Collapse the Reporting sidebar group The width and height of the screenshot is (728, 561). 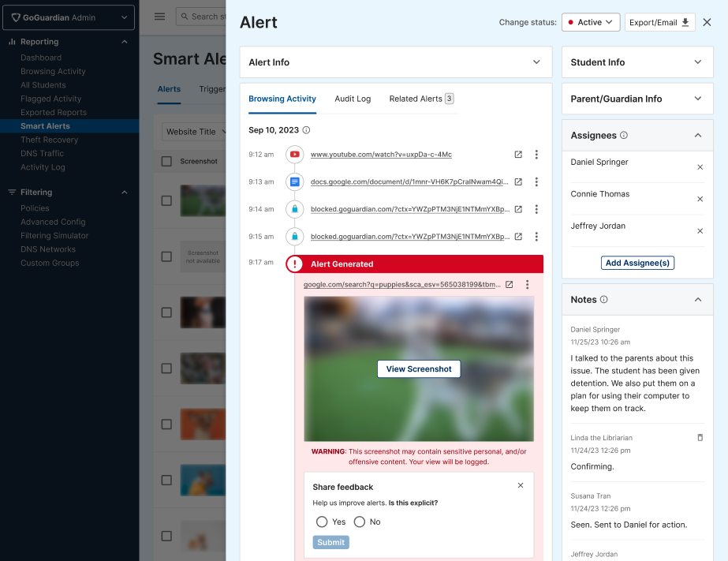tap(124, 42)
